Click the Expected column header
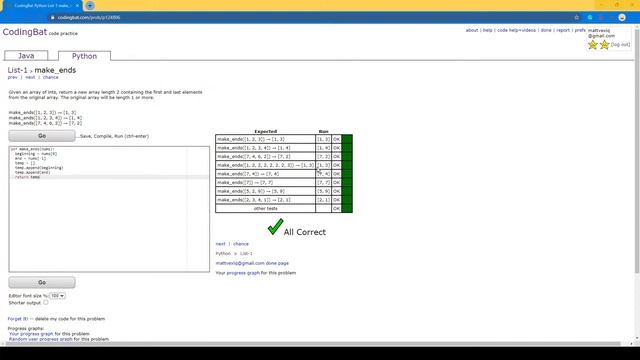Image resolution: width=640 pixels, height=360 pixels. click(x=266, y=131)
